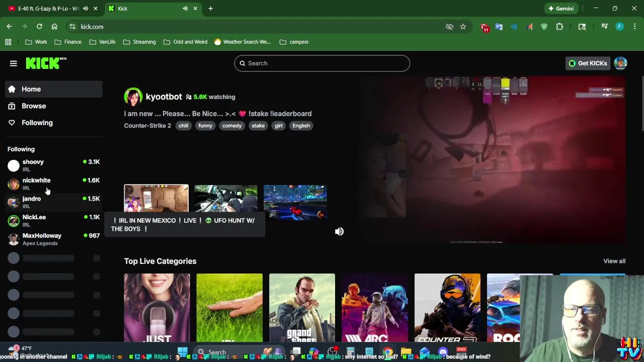The width and height of the screenshot is (644, 362).
Task: Click the blue sound-waves extension icon
Action: (x=514, y=27)
